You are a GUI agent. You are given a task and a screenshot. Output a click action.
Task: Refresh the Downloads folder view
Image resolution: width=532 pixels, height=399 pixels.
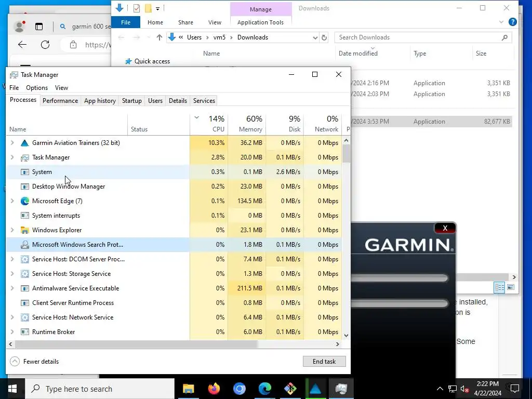[324, 37]
